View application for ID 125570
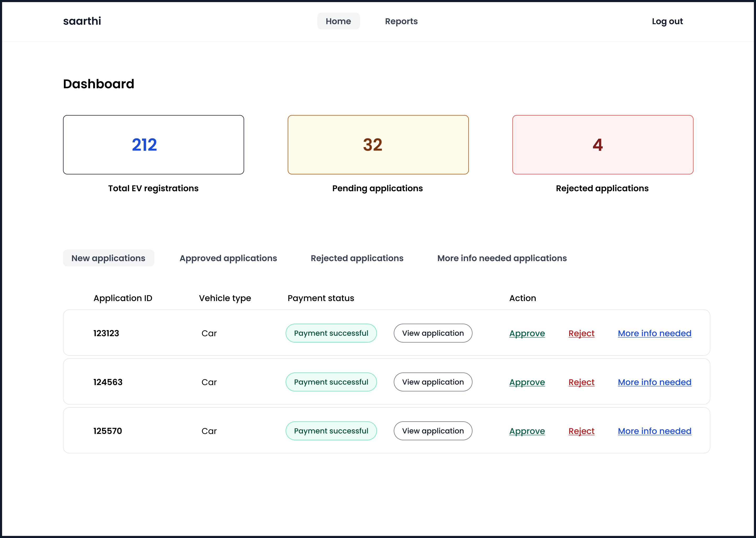Viewport: 756px width, 538px height. 433,431
